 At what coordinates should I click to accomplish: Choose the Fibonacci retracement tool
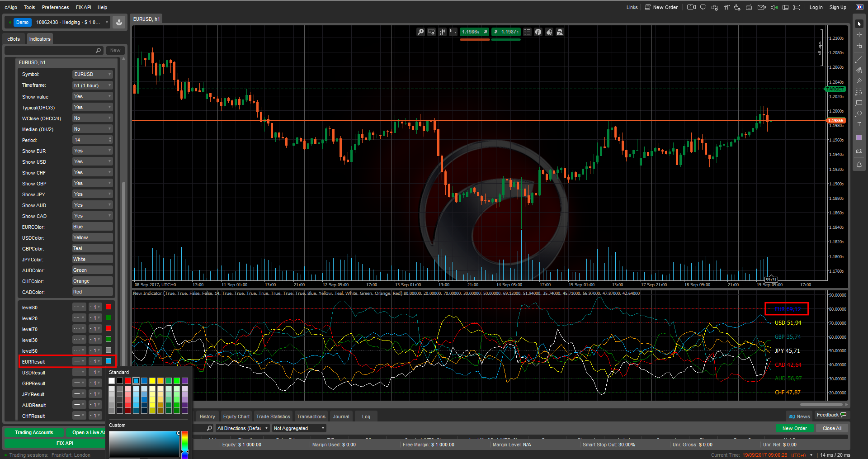[x=859, y=92]
